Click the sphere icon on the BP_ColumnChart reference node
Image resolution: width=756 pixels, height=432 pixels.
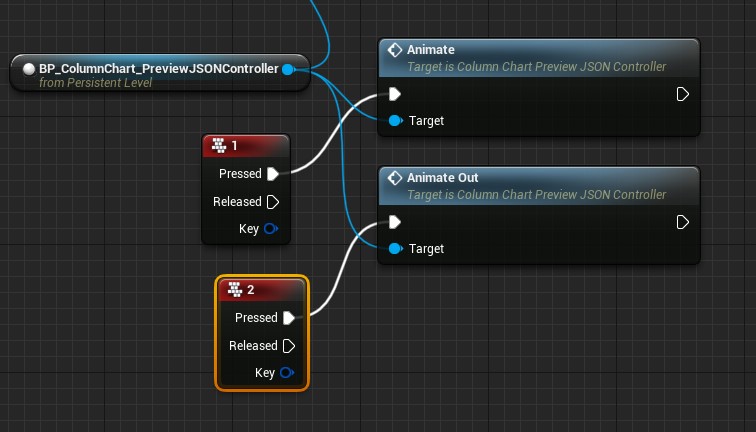tap(29, 69)
